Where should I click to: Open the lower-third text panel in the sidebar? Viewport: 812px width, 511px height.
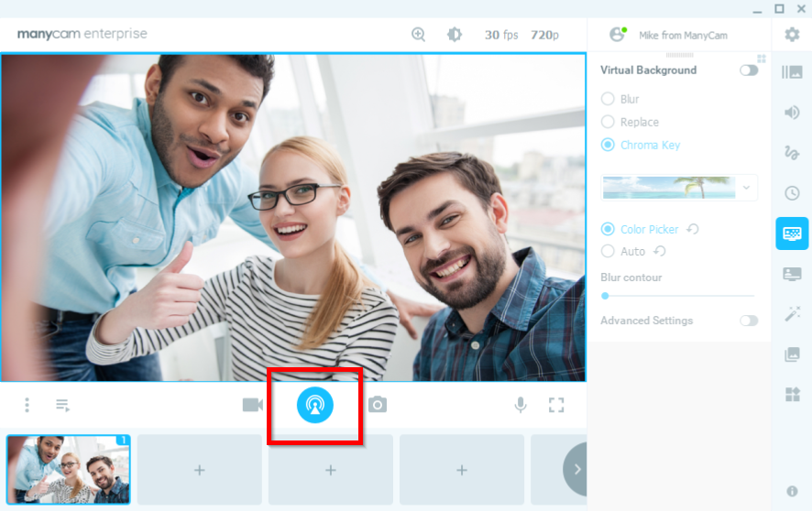click(792, 274)
